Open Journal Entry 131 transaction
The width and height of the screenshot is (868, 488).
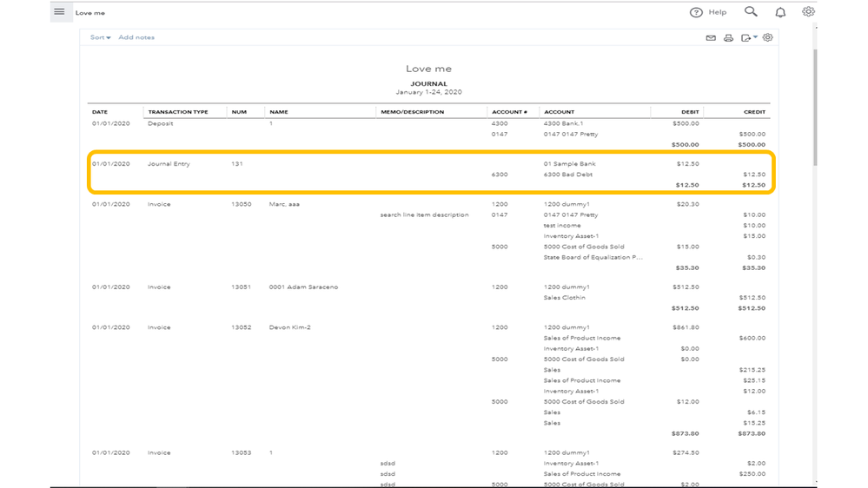click(169, 164)
